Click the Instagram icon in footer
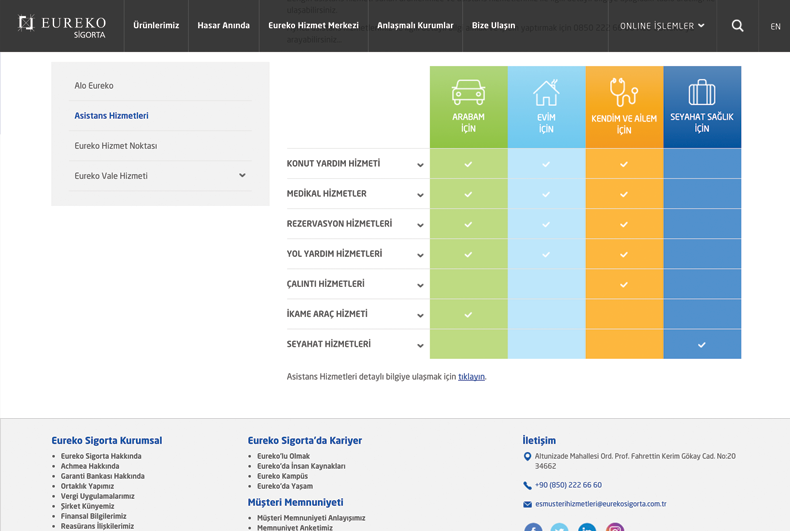The width and height of the screenshot is (790, 531). click(615, 527)
